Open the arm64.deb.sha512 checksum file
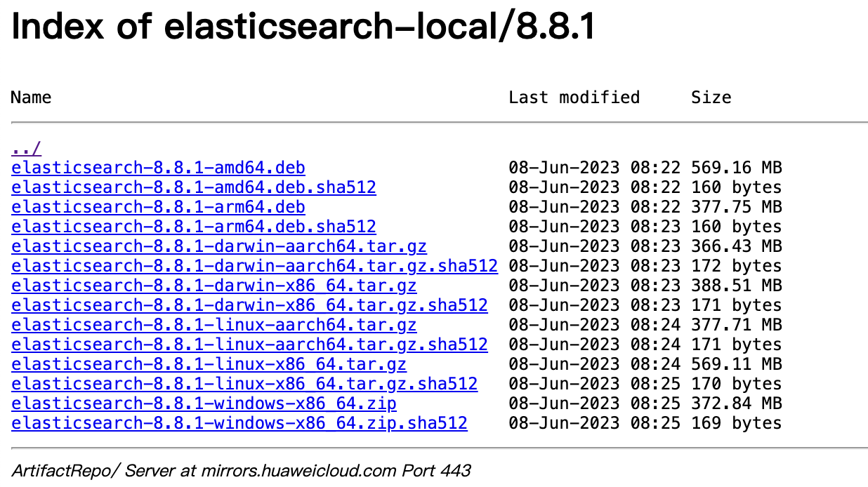The width and height of the screenshot is (868, 487). click(x=193, y=227)
